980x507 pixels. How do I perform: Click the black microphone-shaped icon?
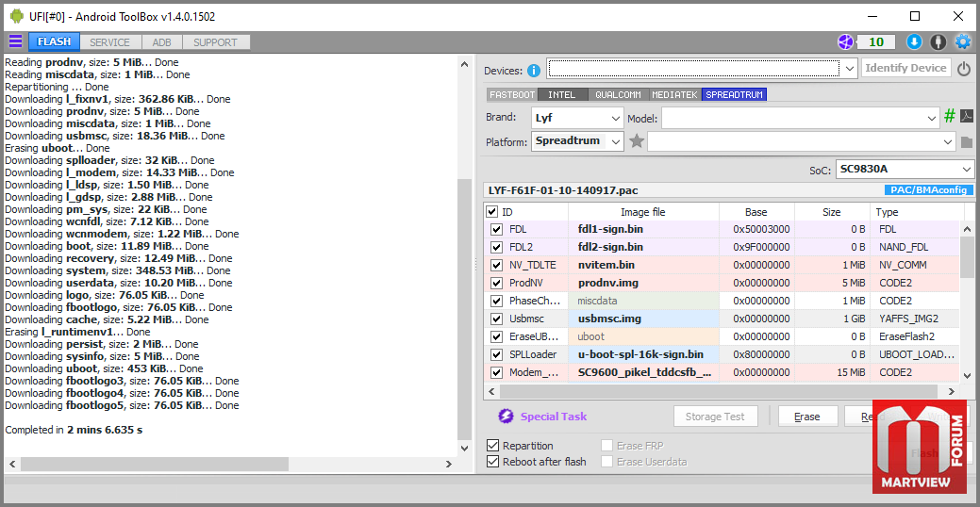tap(938, 41)
